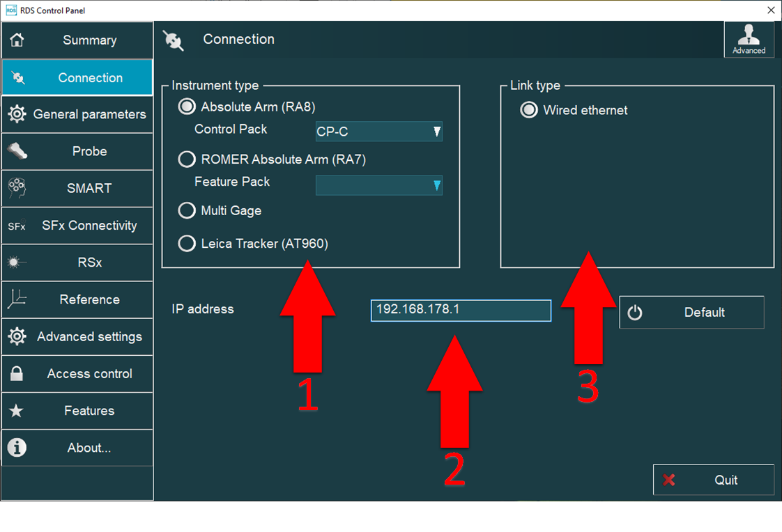Image resolution: width=782 pixels, height=532 pixels.
Task: Click the General parameters gear icon
Action: tap(17, 114)
